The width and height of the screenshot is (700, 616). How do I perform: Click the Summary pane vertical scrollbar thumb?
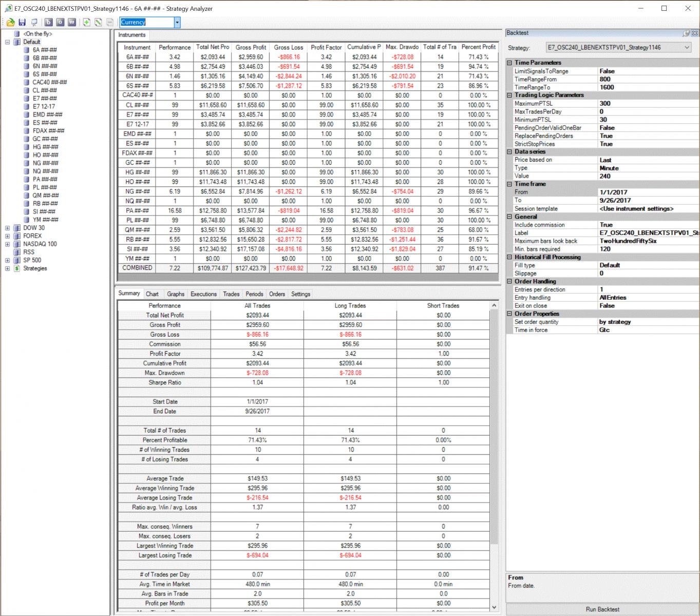coord(494,426)
